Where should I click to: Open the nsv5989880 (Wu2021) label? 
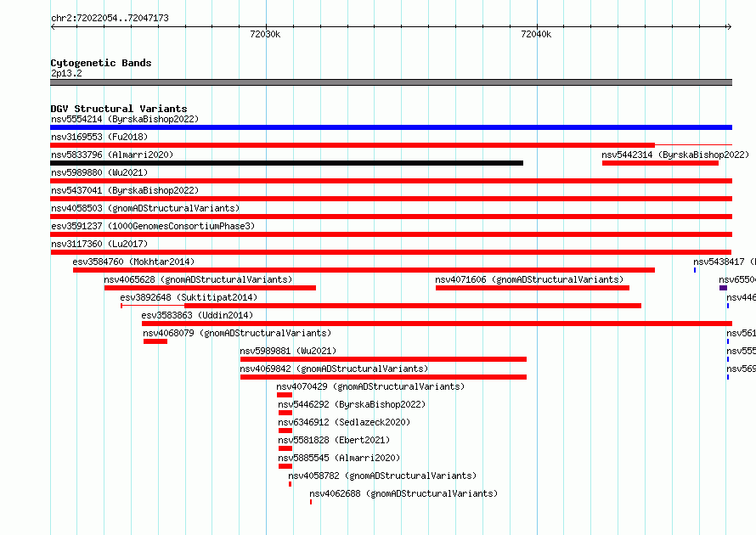click(99, 172)
